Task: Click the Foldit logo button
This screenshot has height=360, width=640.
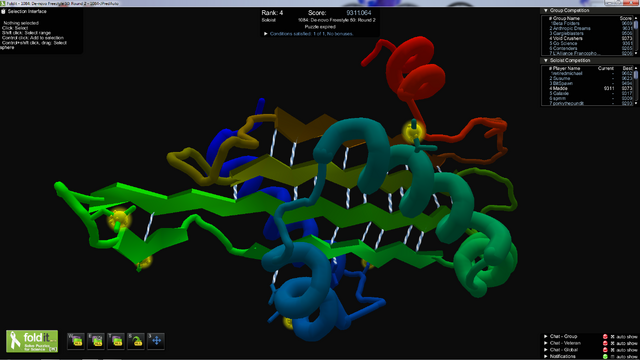Action: 32,341
